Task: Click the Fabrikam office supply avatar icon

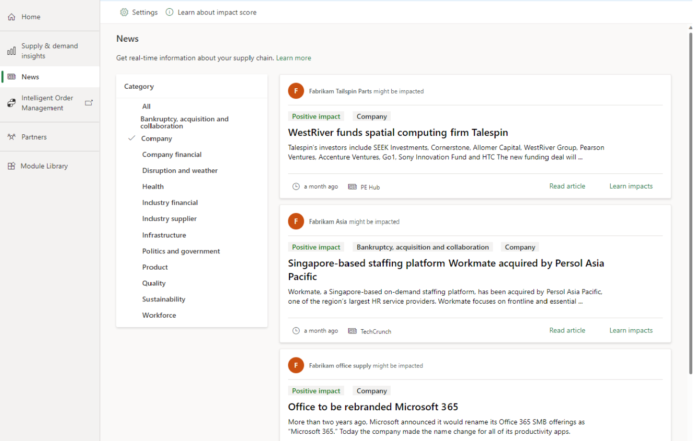Action: 296,366
